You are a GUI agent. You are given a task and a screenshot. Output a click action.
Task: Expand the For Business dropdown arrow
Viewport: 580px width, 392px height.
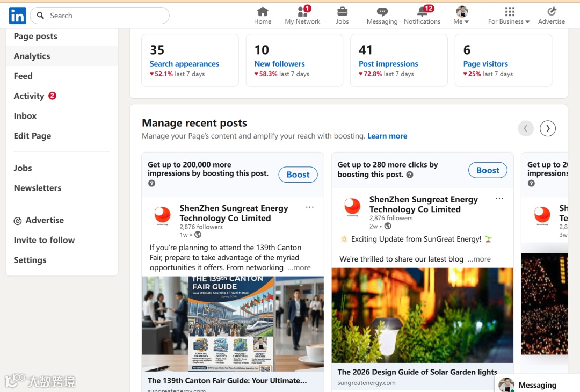[527, 22]
